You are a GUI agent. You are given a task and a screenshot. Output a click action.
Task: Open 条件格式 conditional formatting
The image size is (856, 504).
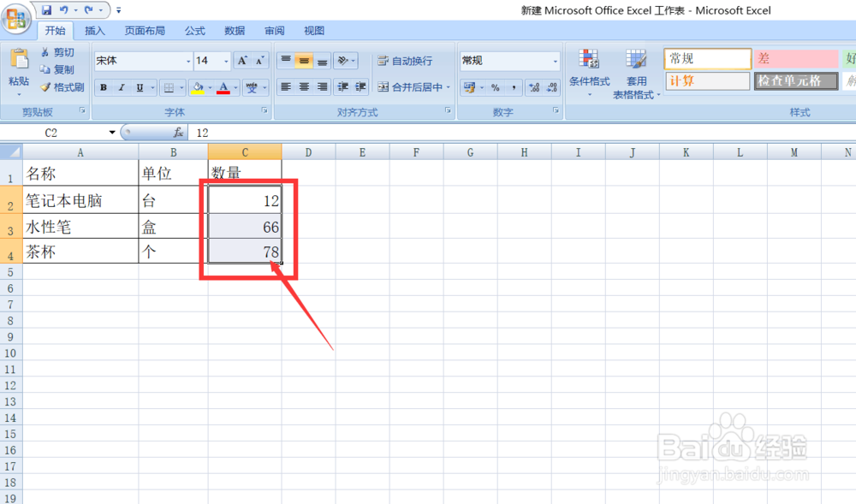pyautogui.click(x=589, y=73)
